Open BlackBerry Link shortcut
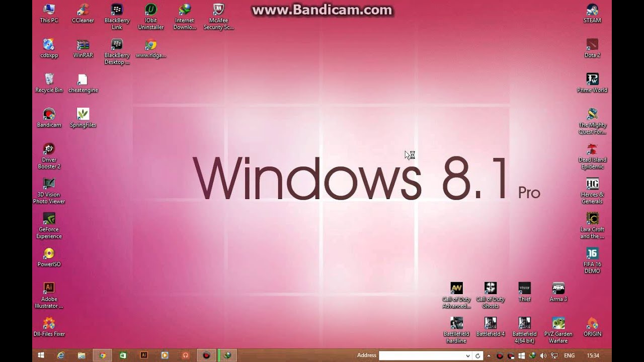 117,17
